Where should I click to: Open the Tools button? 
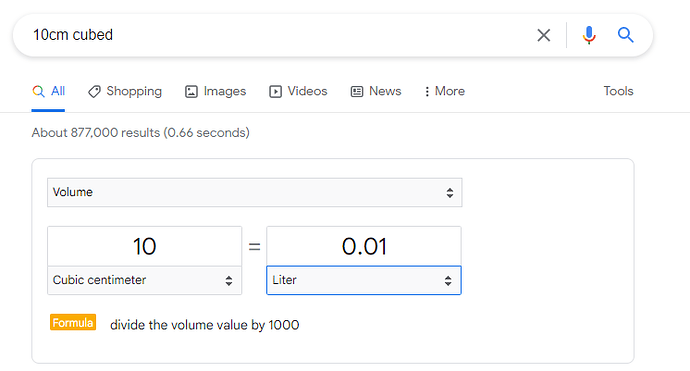coord(618,91)
